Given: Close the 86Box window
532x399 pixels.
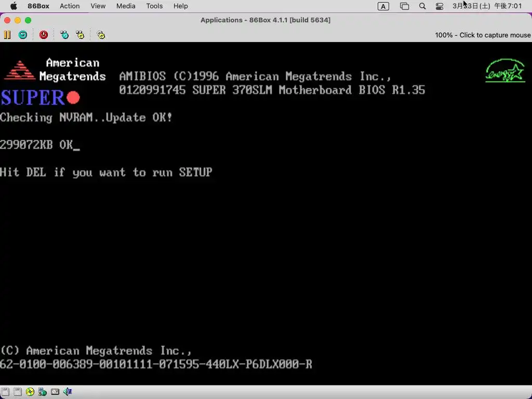Looking at the screenshot, I should tap(7, 20).
